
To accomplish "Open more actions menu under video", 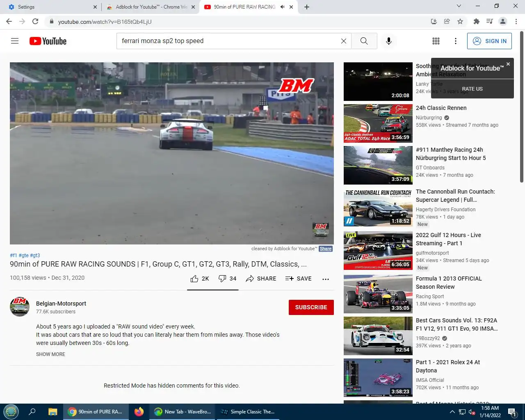I will click(x=326, y=279).
